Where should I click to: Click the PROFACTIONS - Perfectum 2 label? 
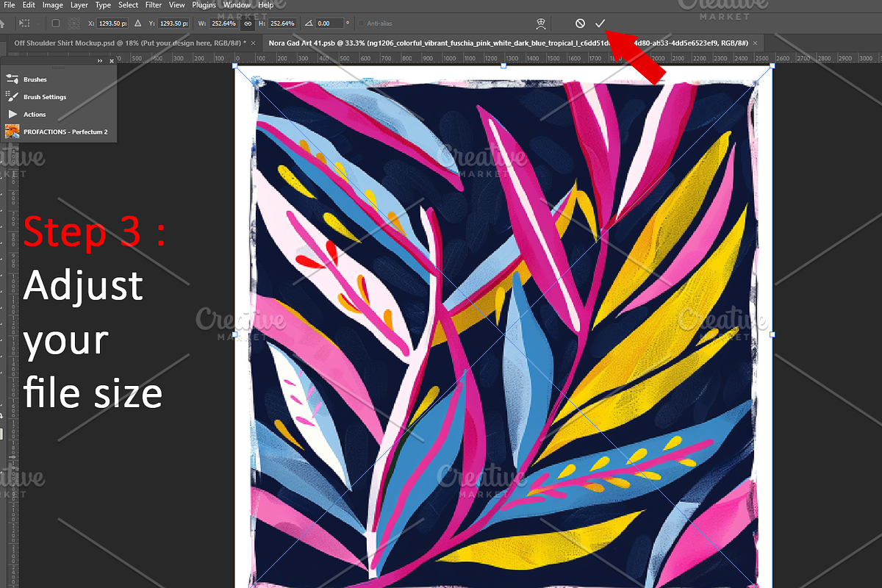click(65, 132)
